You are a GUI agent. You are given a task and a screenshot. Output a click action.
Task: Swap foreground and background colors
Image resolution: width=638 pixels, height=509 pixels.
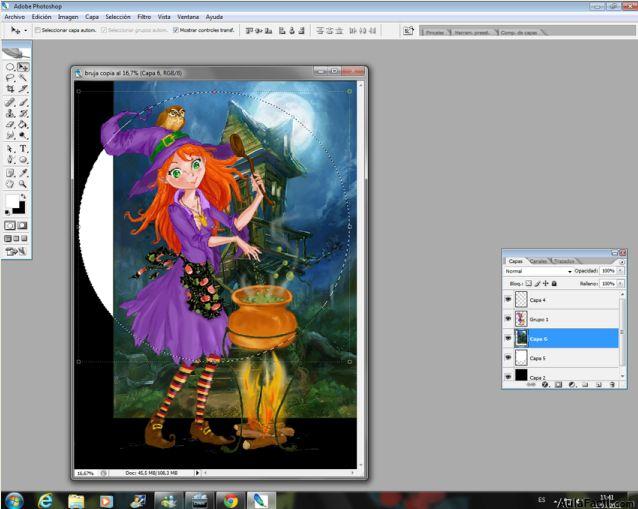point(23,197)
